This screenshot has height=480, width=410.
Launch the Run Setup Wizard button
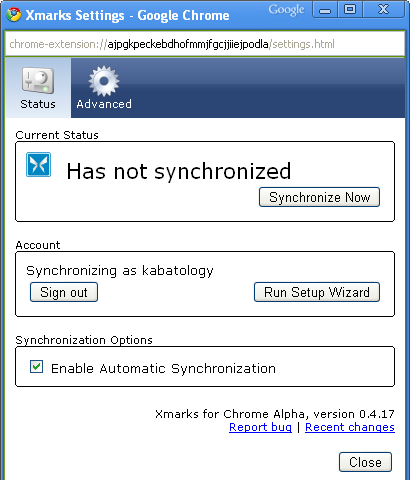[317, 292]
